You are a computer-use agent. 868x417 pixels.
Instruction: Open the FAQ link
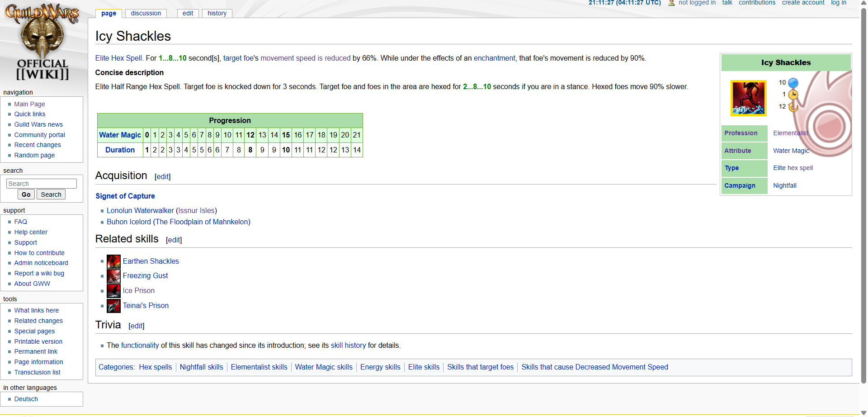(x=20, y=222)
